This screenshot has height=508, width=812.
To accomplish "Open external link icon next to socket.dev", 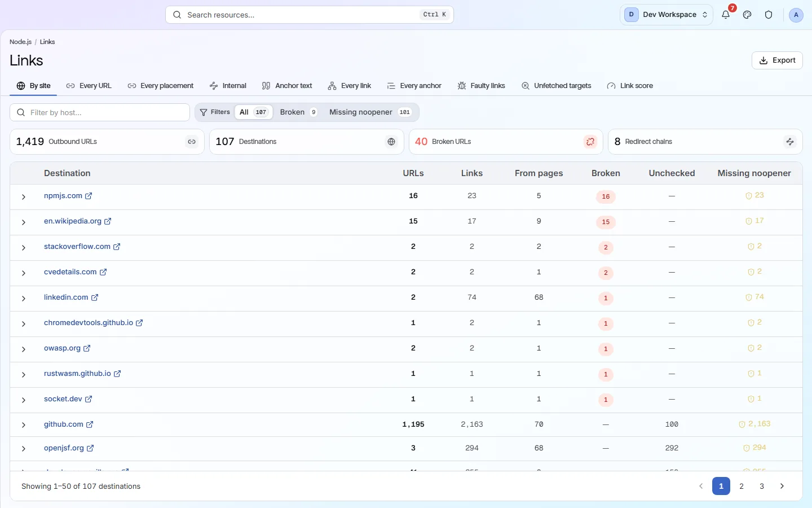I will [89, 399].
